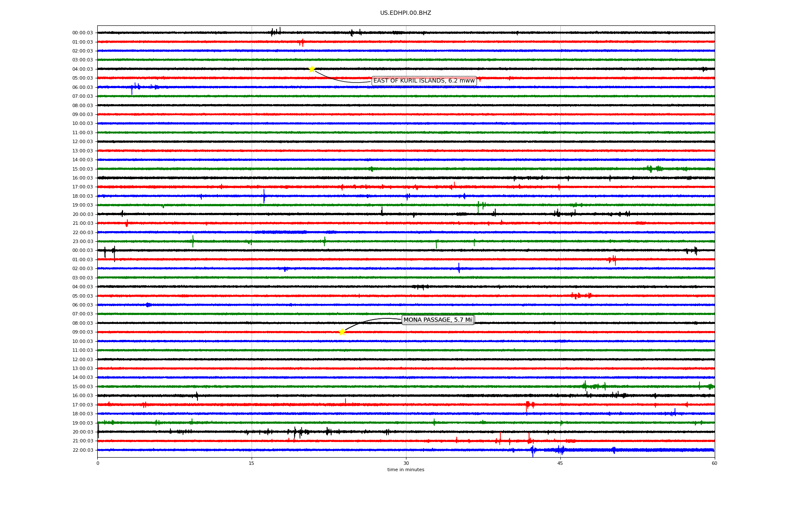Click the x-axis label 'time in minutes'
The height and width of the screenshot is (508, 812).
(406, 470)
